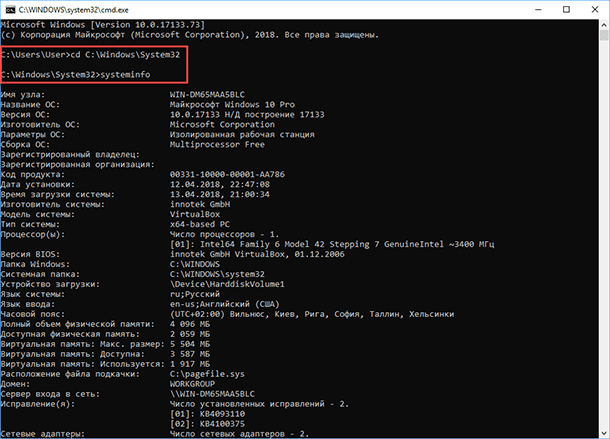The width and height of the screenshot is (610, 439).
Task: Click total physical memory '4 096 МБ'
Action: (x=190, y=324)
